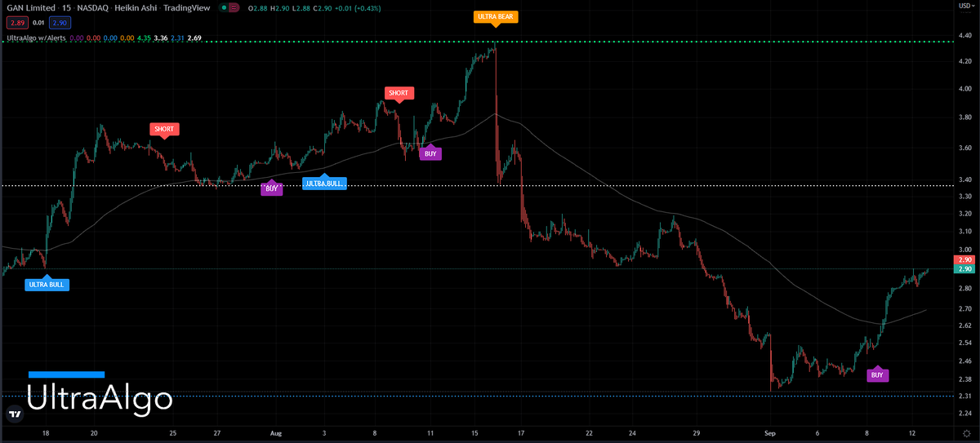Click the 3.00 price axis label
Viewport: 980px width, 443px height.
pyautogui.click(x=964, y=250)
